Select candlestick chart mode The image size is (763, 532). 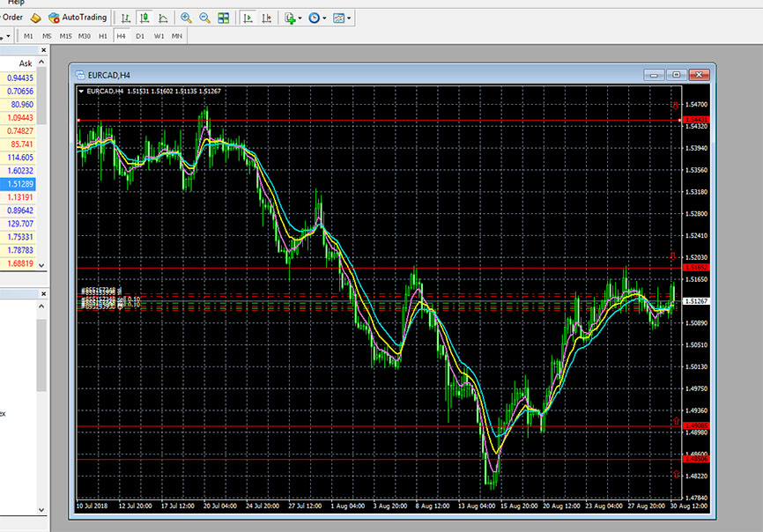point(144,17)
